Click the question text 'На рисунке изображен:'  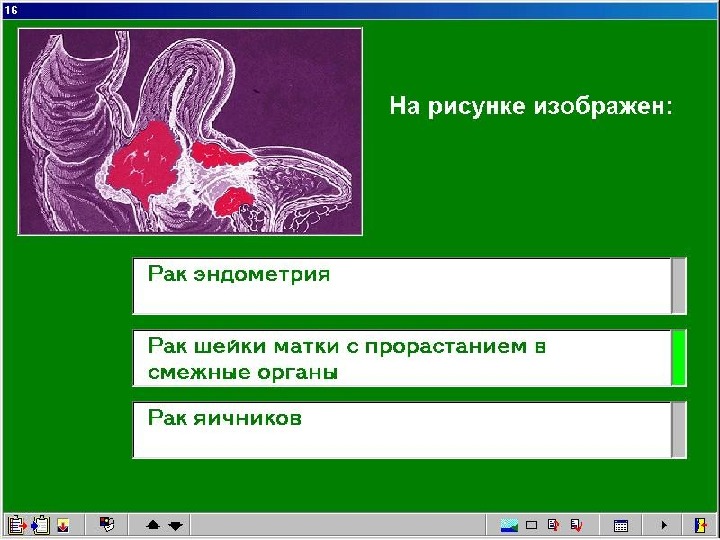pyautogui.click(x=531, y=107)
